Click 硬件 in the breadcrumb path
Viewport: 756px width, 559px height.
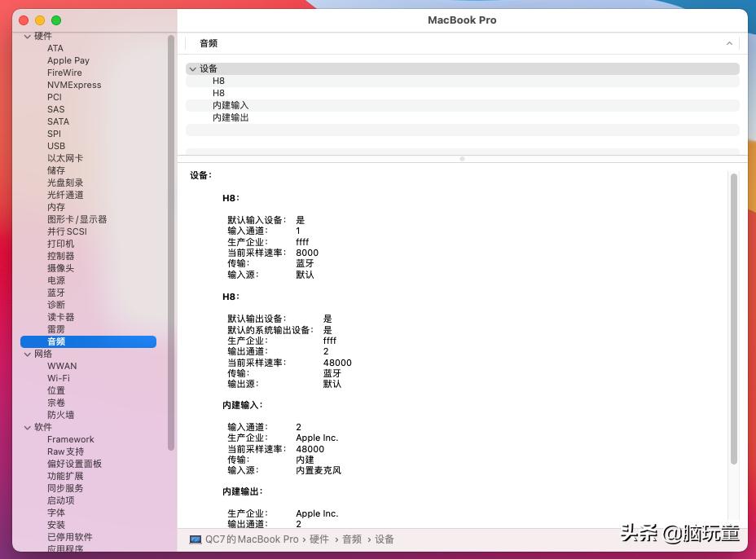point(319,539)
